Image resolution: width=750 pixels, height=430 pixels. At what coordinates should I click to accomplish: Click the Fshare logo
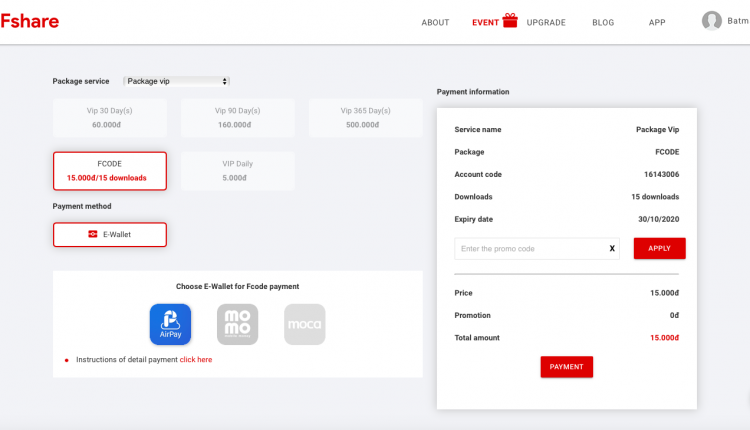(30, 21)
